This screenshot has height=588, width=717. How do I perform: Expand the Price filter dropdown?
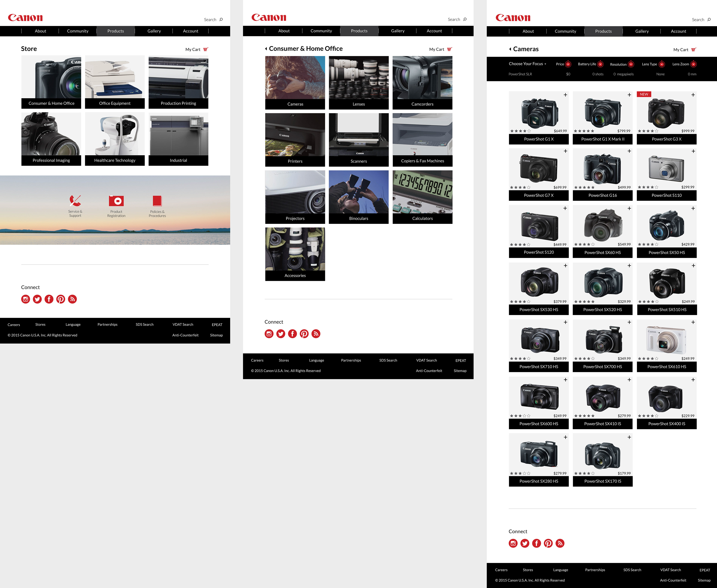pyautogui.click(x=568, y=64)
